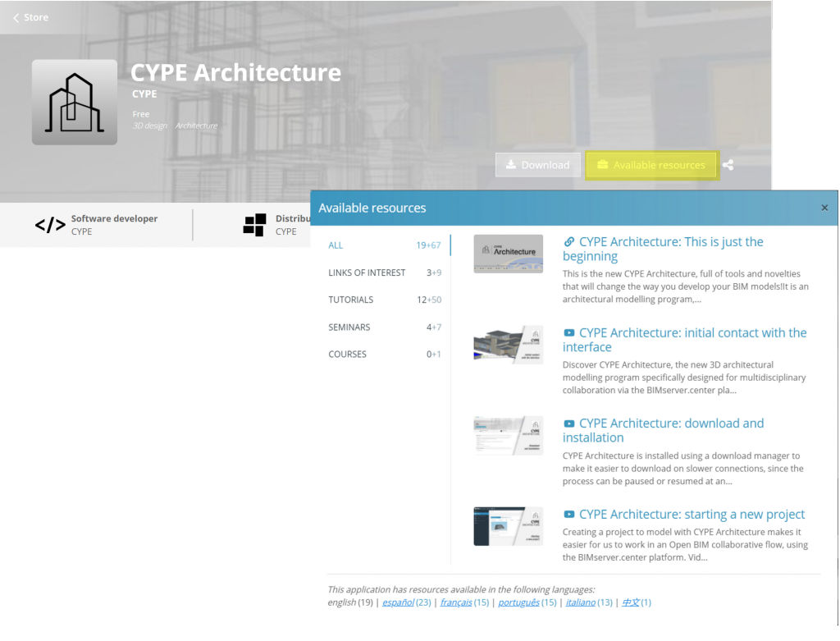Viewport: 840px width, 641px height.
Task: Click the 12+50 count next to TUTORIALS
Action: point(429,300)
